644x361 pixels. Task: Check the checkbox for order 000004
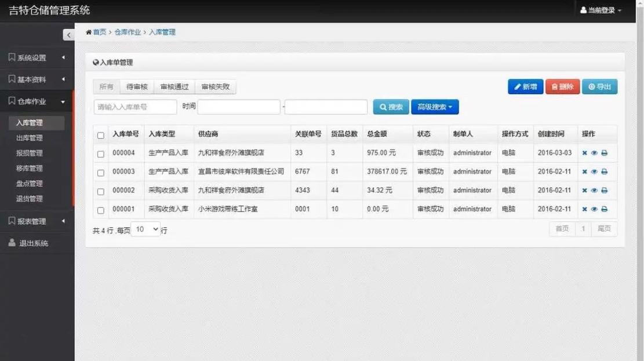coord(100,153)
